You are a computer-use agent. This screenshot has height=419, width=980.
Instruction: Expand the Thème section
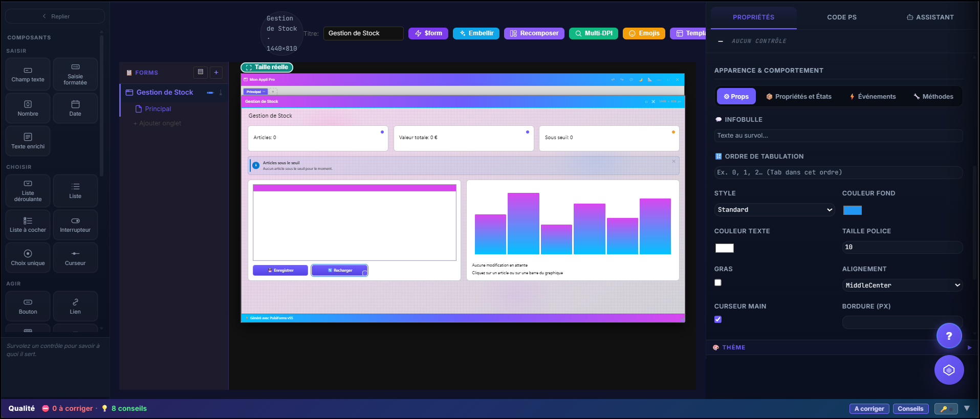pos(842,347)
